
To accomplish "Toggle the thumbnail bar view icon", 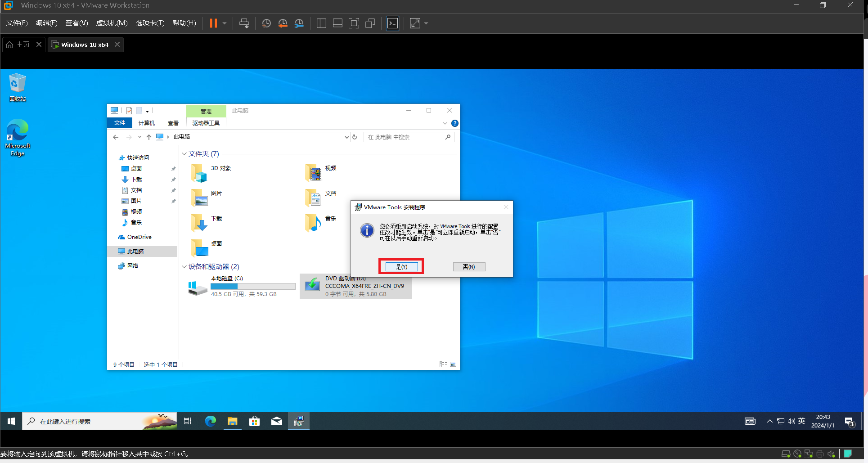I will pos(337,23).
